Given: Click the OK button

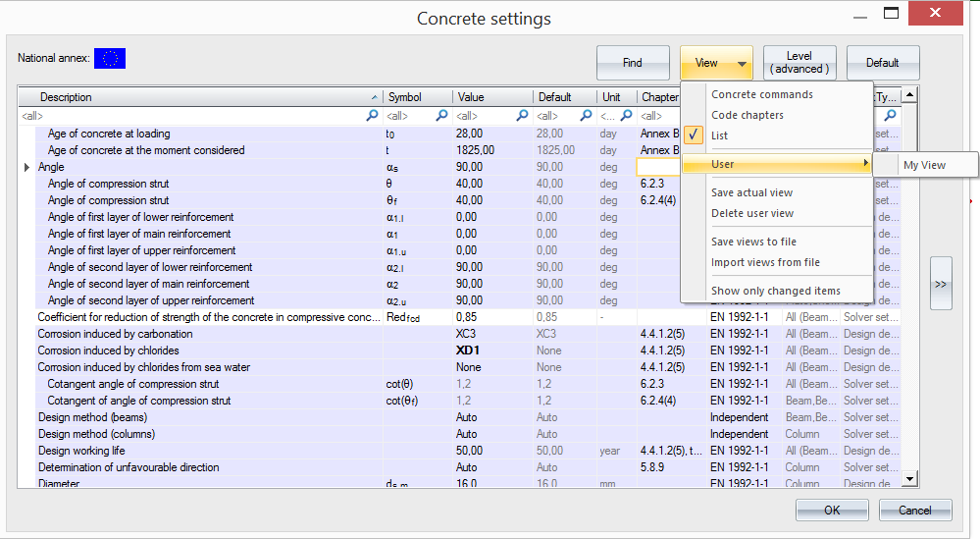Looking at the screenshot, I should coord(832,510).
